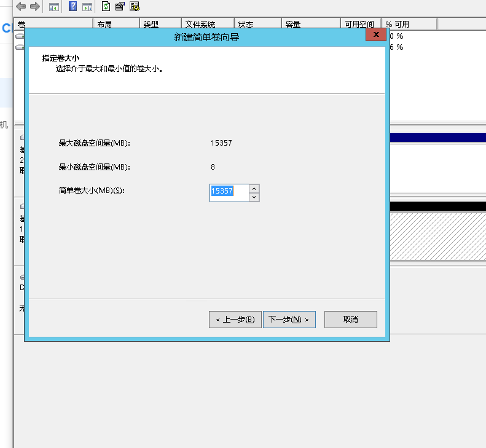
Task: Increase volume size with the up spinner arrow
Action: tap(254, 188)
